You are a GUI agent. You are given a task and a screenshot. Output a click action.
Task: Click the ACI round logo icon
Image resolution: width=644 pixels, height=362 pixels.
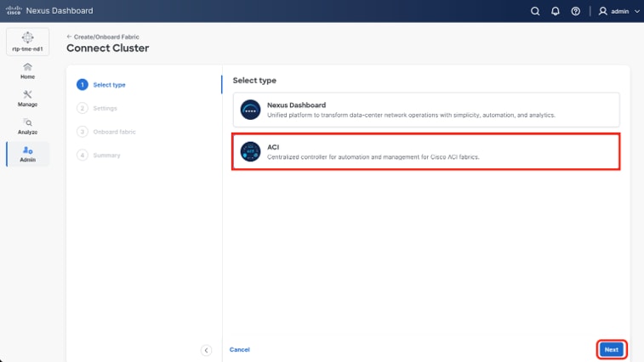click(x=250, y=151)
